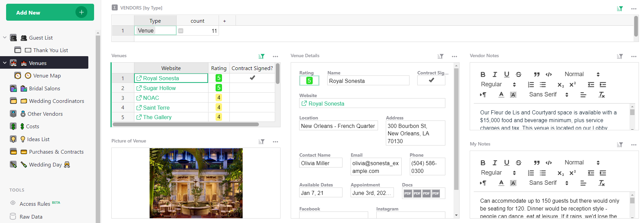Open three-dot menu of Venue Details widget

[454, 57]
